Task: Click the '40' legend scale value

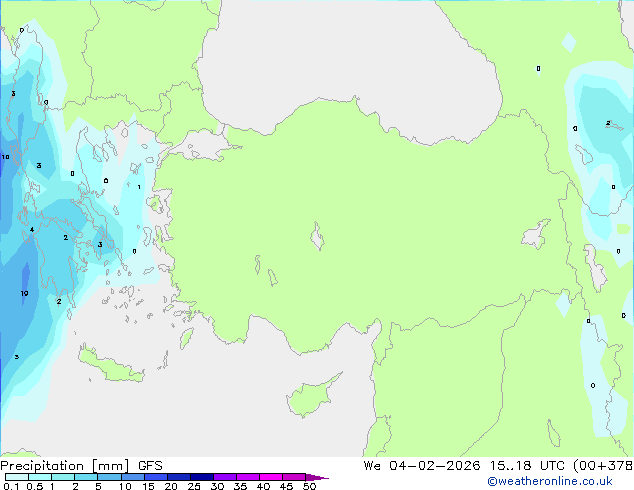Action: coord(263,486)
